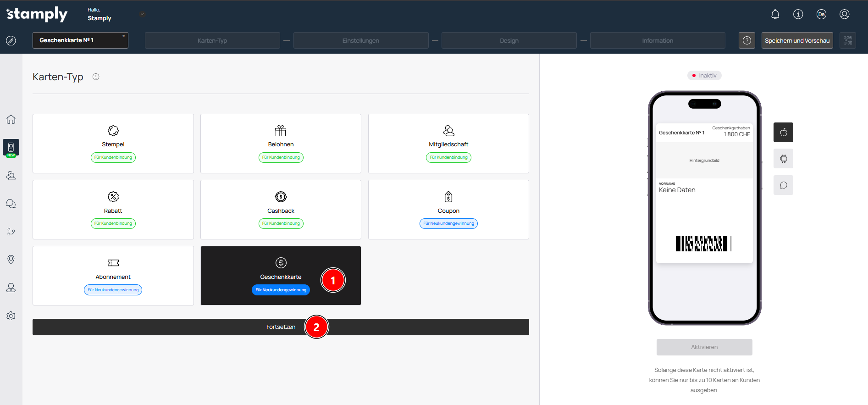Switch preview to Apple device
Viewport: 868px width, 405px height.
pos(783,133)
